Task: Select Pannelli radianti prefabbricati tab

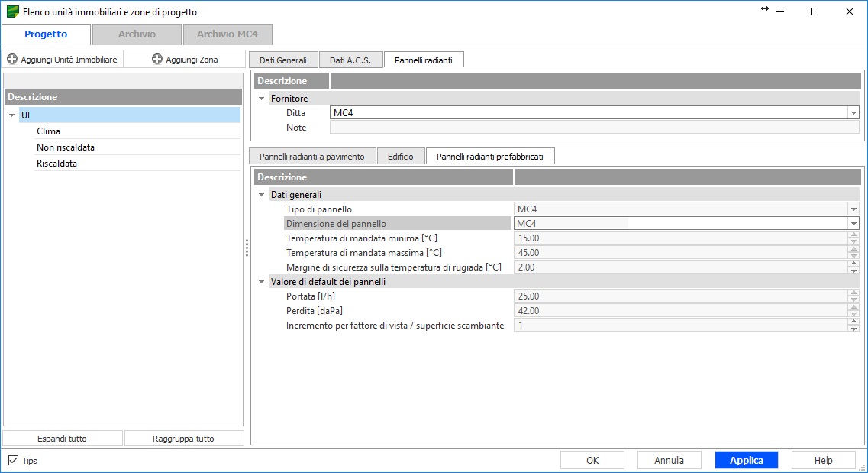Action: point(490,156)
